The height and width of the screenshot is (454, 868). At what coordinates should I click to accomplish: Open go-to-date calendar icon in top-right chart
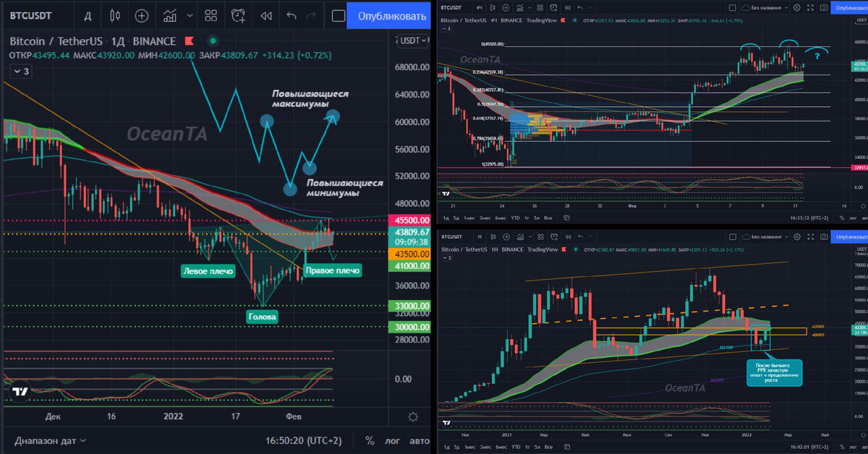(566, 218)
